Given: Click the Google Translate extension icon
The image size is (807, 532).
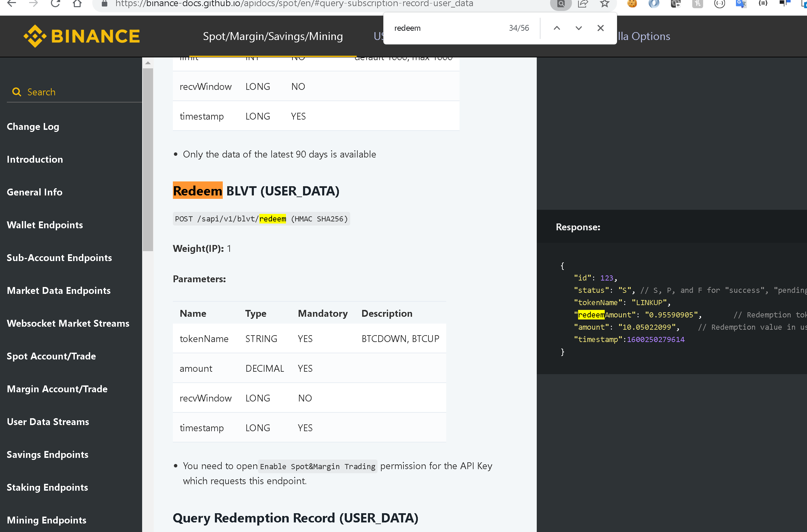Looking at the screenshot, I should click(740, 4).
